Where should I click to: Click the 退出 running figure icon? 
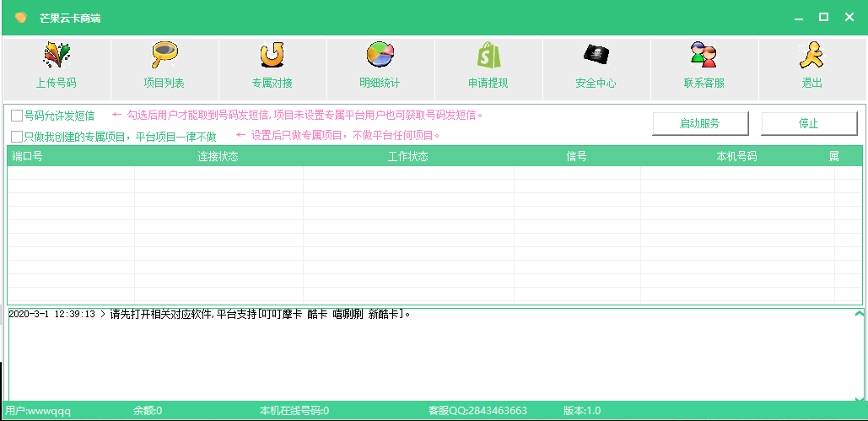(811, 56)
